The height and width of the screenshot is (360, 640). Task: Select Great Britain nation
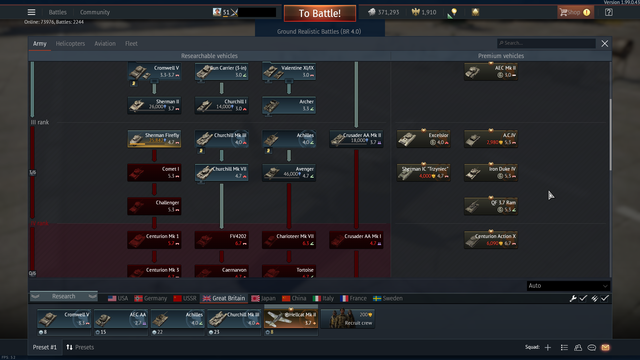point(224,298)
